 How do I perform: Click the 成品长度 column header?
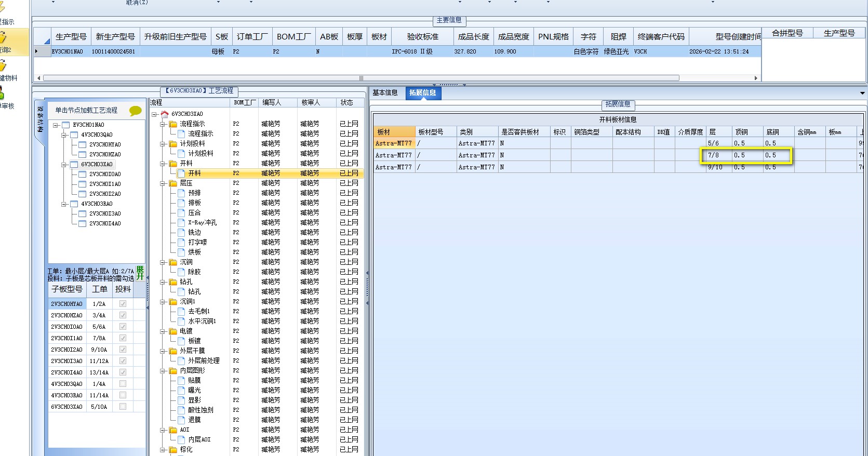pos(473,36)
